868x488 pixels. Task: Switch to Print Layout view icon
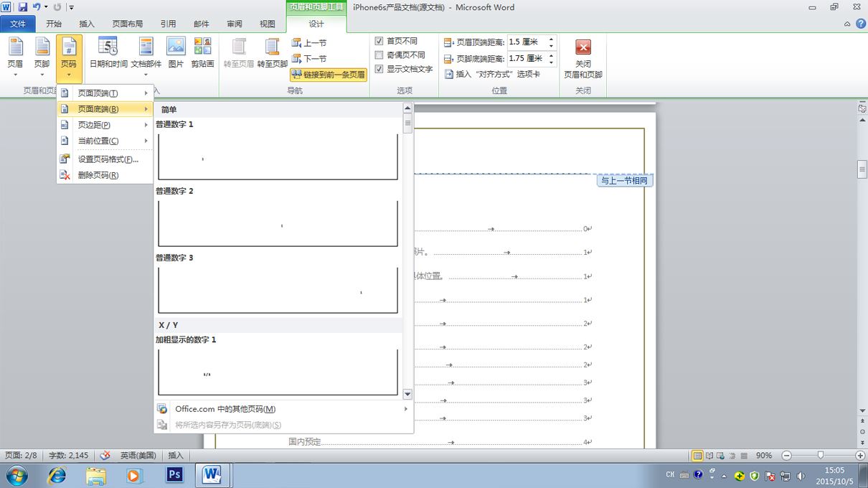click(697, 456)
